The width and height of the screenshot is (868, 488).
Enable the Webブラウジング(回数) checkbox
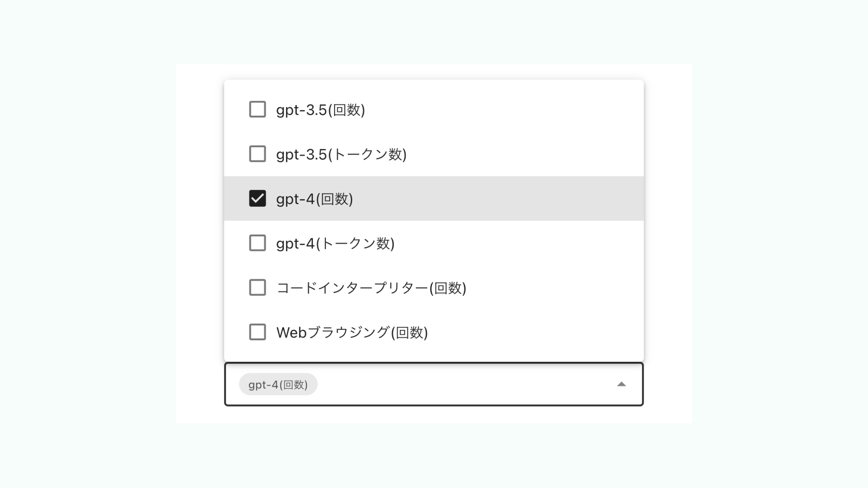coord(257,332)
